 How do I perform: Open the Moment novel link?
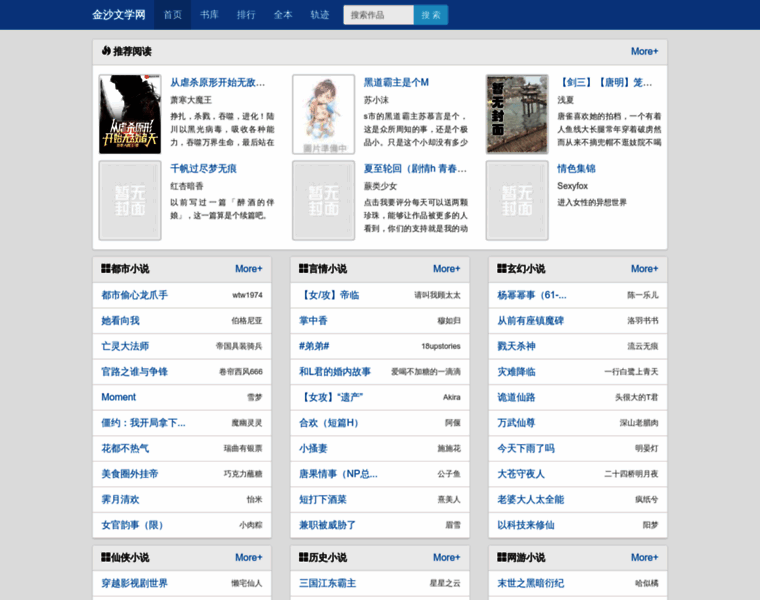click(x=119, y=397)
